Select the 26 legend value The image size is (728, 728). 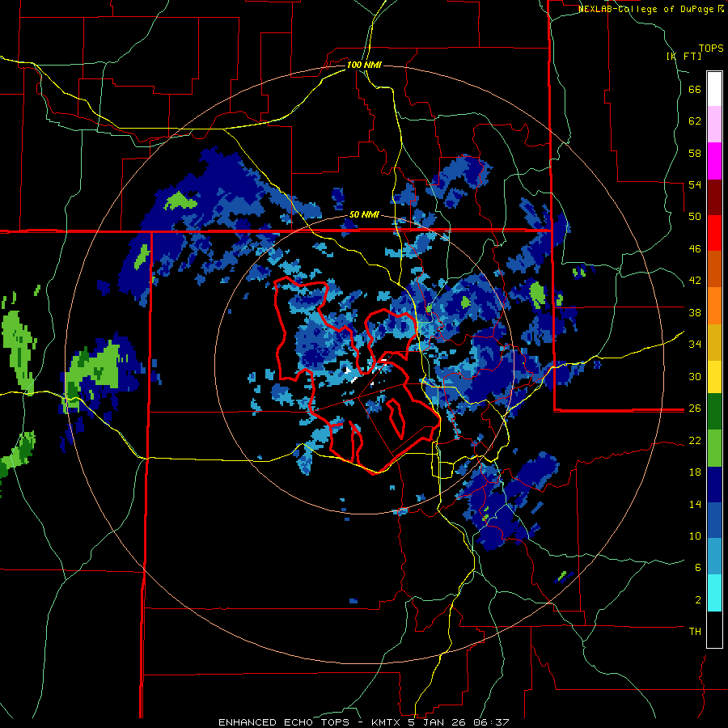pos(695,408)
